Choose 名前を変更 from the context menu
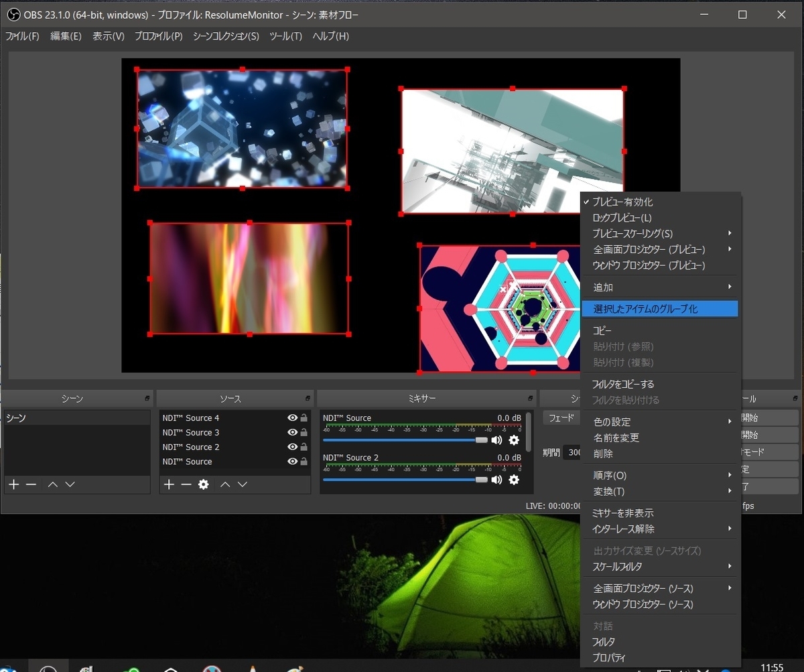Viewport: 804px width, 672px height. click(616, 438)
